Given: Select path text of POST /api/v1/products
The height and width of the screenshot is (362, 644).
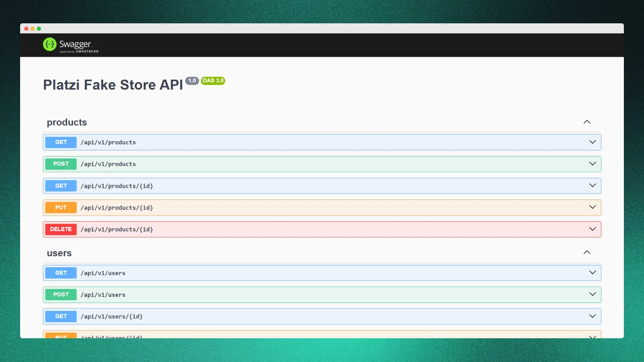Looking at the screenshot, I should pos(108,164).
